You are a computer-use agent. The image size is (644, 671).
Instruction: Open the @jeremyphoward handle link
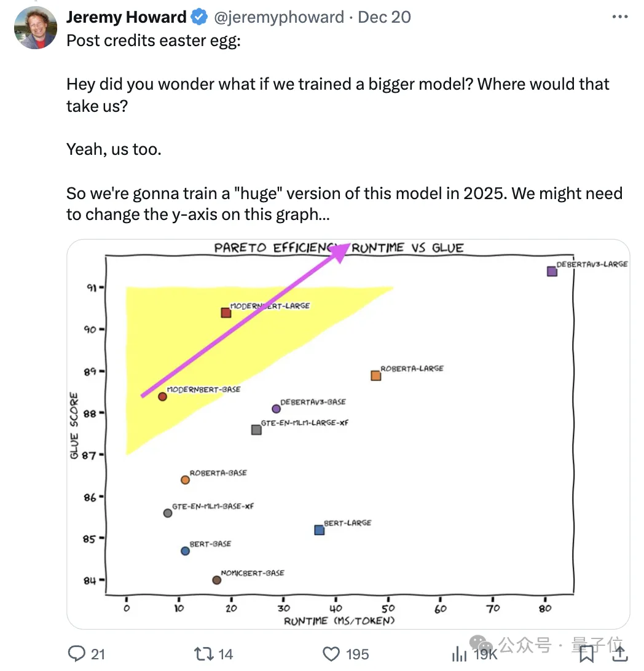[278, 17]
